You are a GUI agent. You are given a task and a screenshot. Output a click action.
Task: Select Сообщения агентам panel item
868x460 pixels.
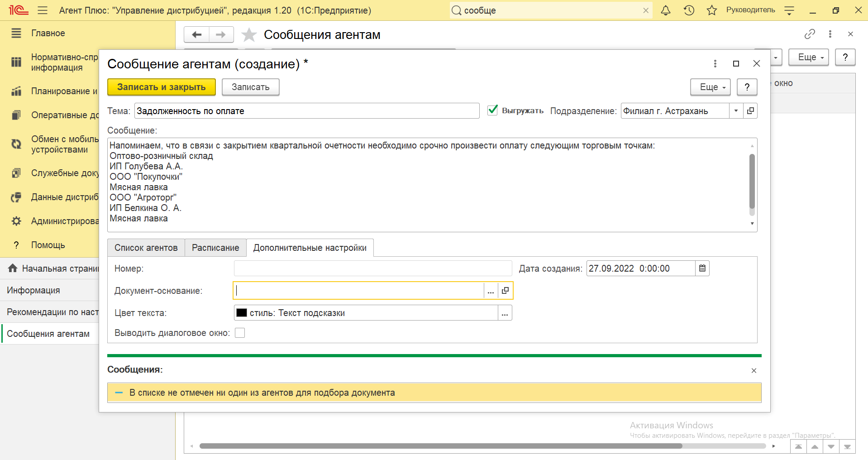click(50, 334)
